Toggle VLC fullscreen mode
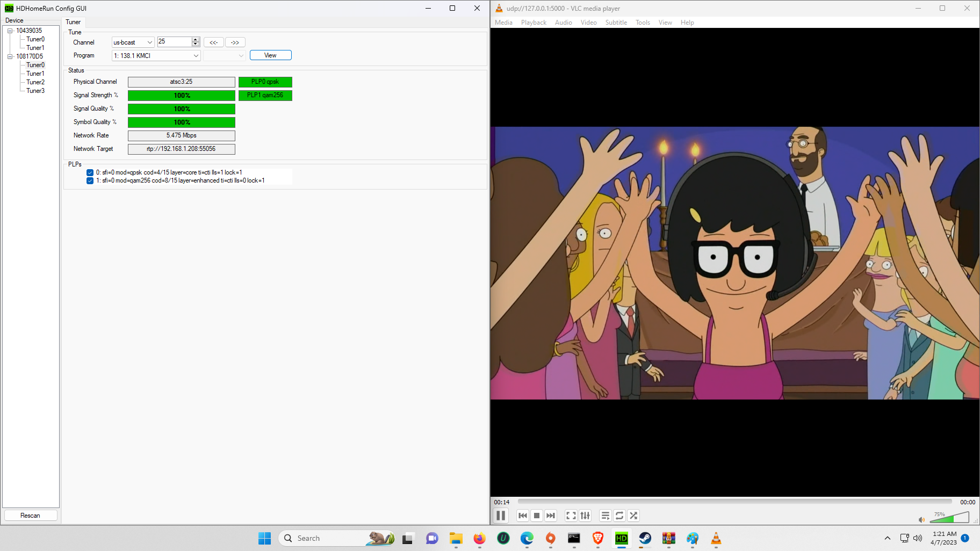 (x=571, y=516)
